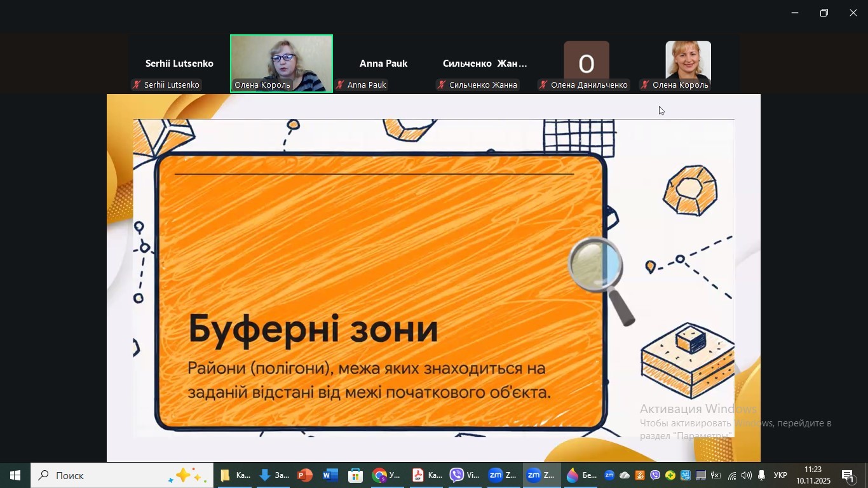868x488 pixels.
Task: Open the volume control in the system tray
Action: (747, 475)
